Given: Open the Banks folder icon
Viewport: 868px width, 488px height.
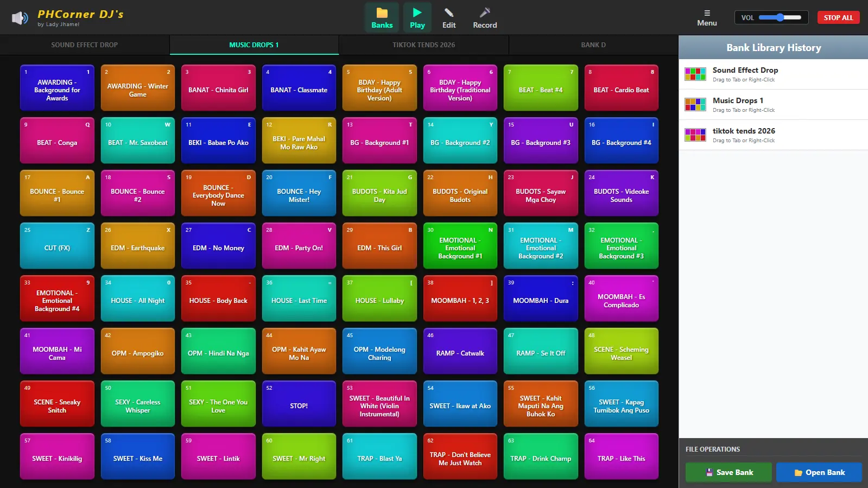Looking at the screenshot, I should pos(382,17).
